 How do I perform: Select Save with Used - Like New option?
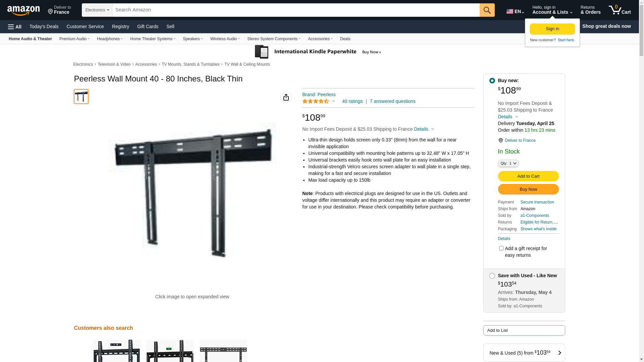(492, 276)
